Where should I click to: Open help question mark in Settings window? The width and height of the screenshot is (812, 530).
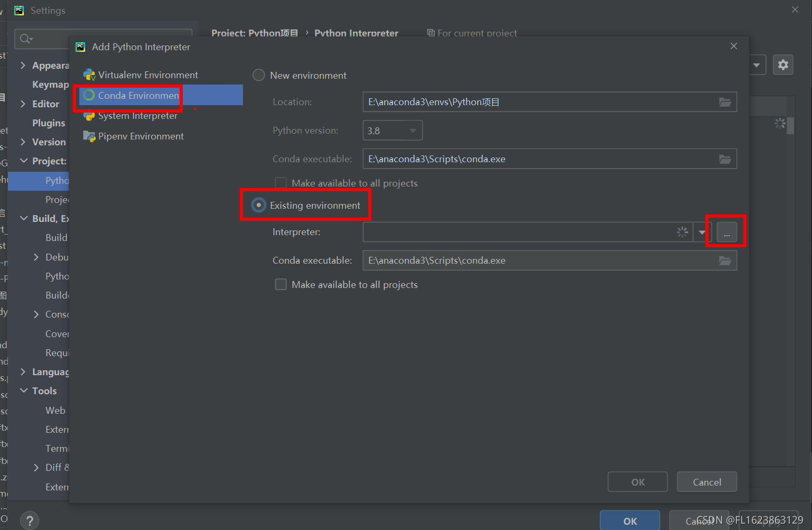[x=30, y=520]
